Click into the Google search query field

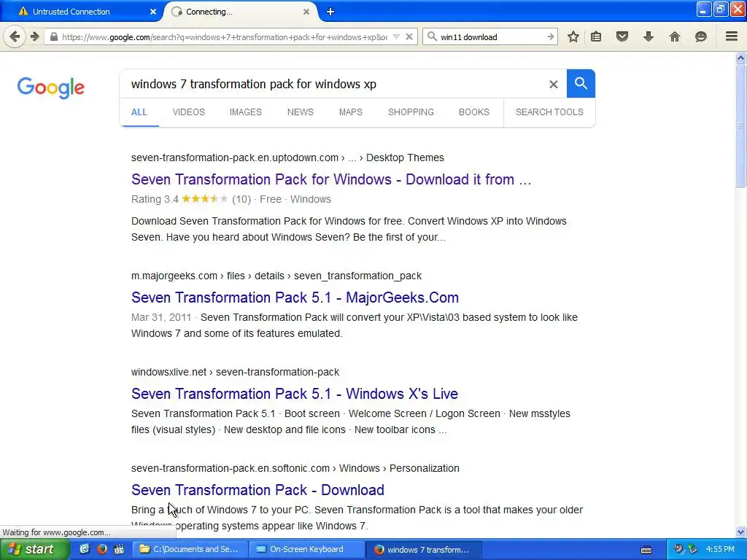point(333,85)
